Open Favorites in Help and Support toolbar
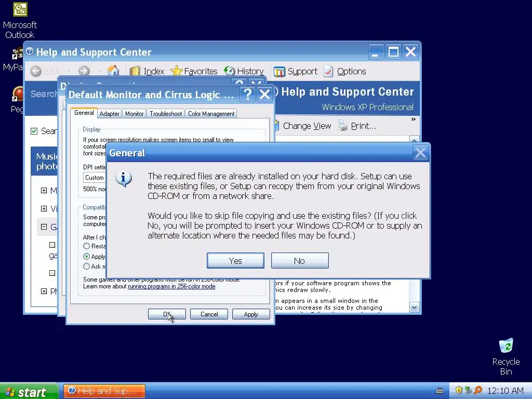 pos(194,71)
